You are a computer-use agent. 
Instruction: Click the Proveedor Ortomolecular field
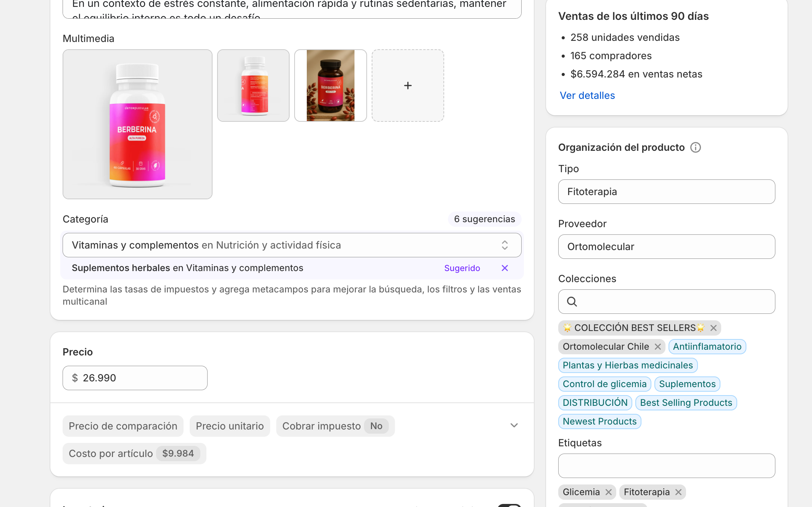666,247
